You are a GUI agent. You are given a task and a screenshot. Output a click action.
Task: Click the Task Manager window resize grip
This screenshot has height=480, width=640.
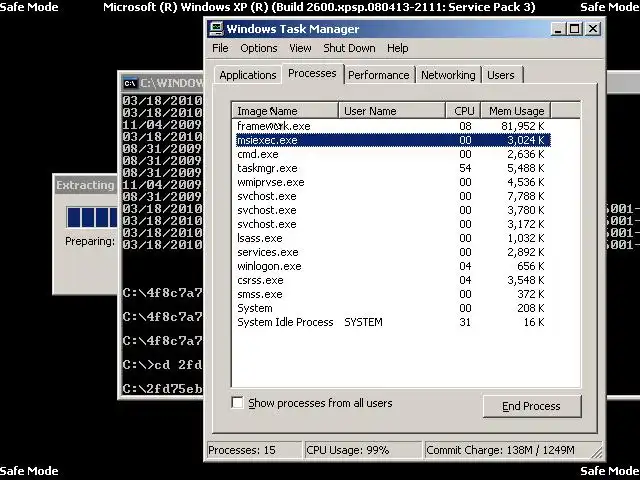coord(598,453)
